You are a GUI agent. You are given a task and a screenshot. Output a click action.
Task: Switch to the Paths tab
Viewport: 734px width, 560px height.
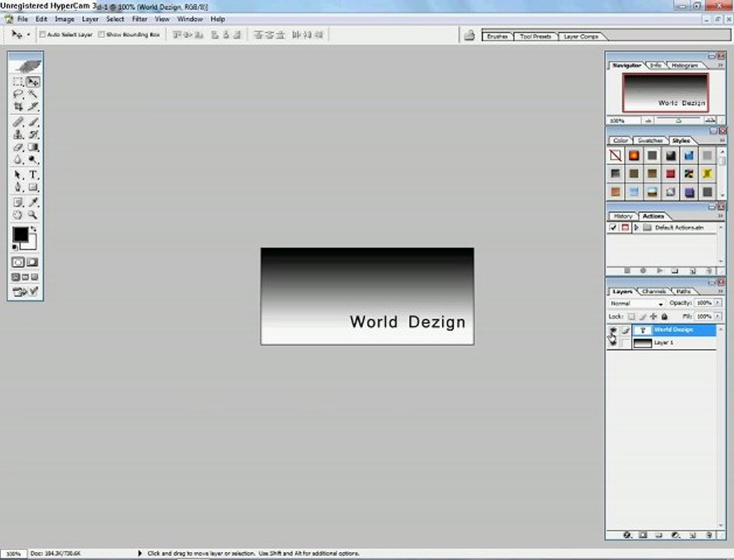(683, 292)
